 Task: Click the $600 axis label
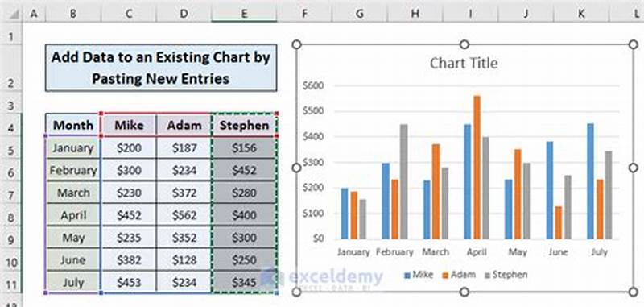pyautogui.click(x=313, y=85)
